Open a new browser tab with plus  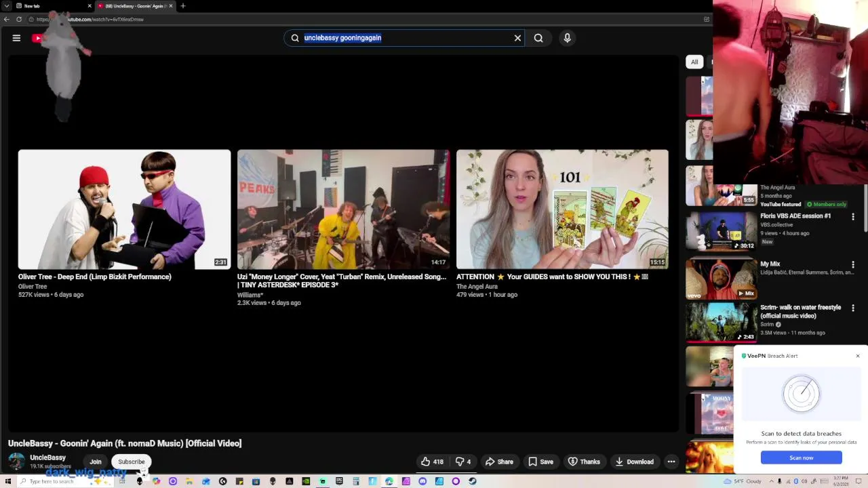(182, 5)
